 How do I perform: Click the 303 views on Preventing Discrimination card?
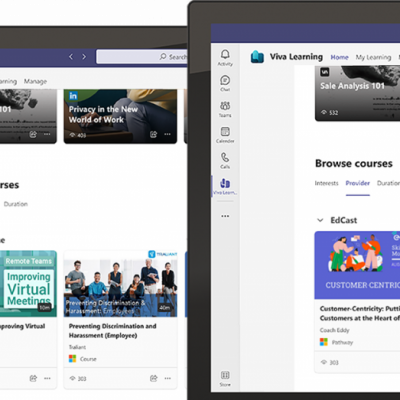pyautogui.click(x=78, y=378)
